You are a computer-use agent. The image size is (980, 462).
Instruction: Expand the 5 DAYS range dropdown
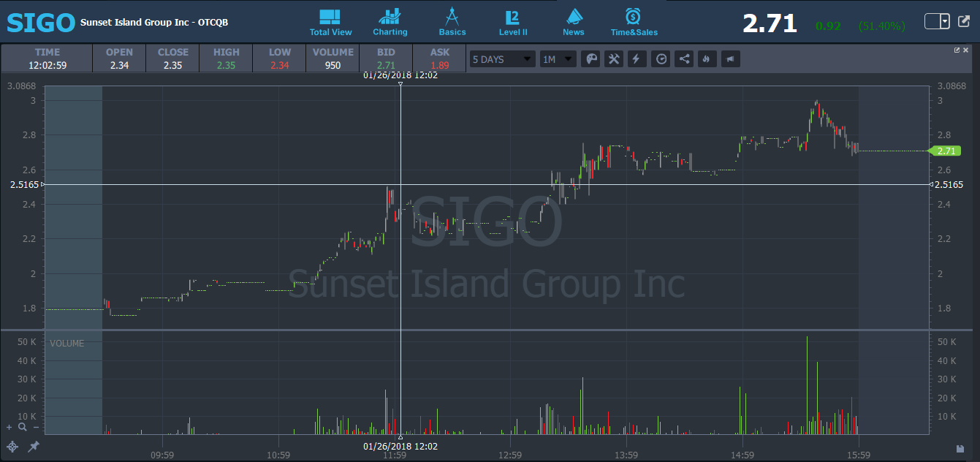pyautogui.click(x=502, y=59)
